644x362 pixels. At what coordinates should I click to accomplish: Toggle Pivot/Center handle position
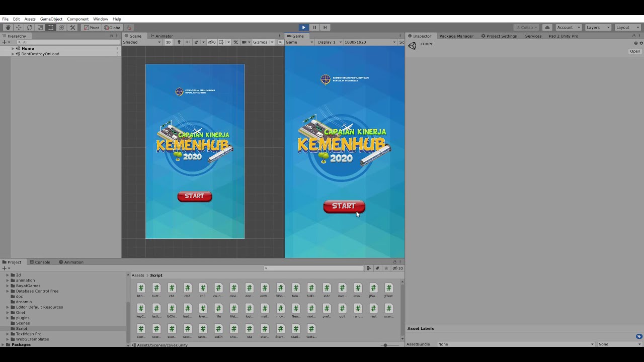(x=92, y=28)
